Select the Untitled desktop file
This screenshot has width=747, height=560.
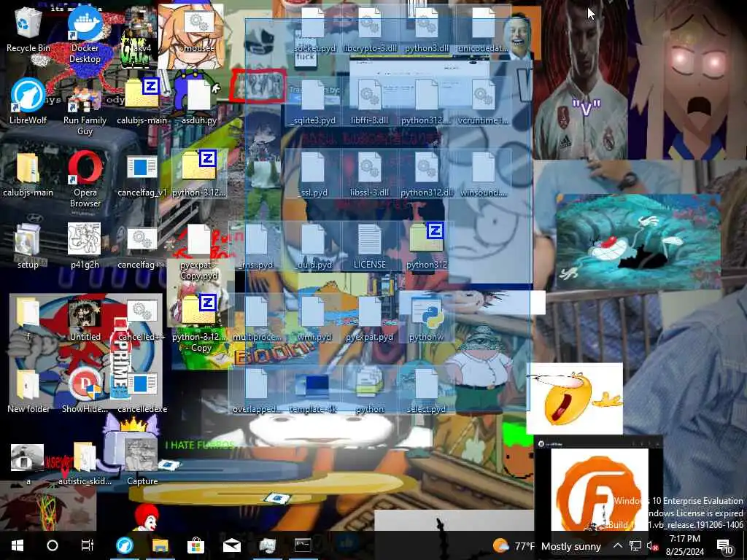(x=85, y=319)
